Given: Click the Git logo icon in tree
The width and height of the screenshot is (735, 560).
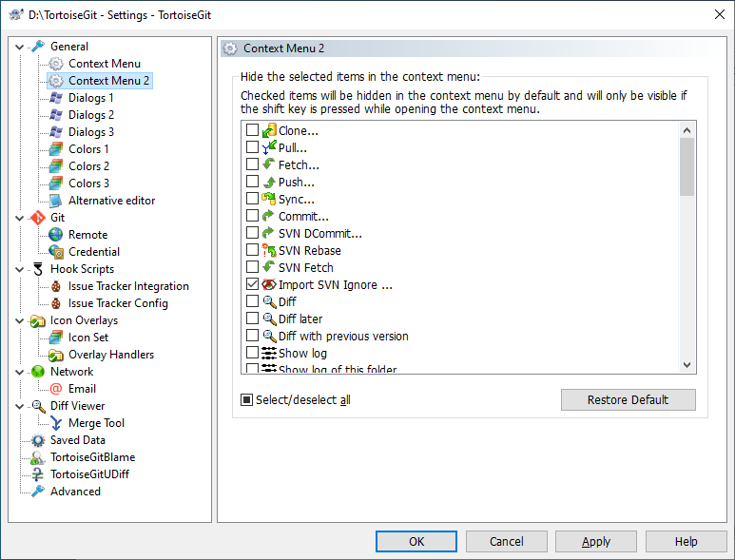Looking at the screenshot, I should [x=38, y=218].
